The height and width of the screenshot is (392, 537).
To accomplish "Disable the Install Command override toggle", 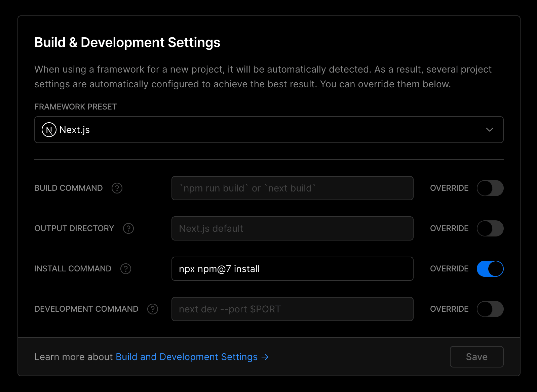I will (x=490, y=269).
